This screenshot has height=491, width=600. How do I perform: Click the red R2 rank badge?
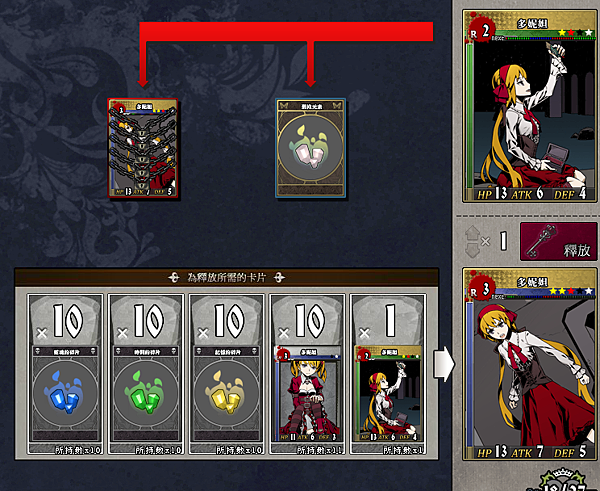[482, 30]
